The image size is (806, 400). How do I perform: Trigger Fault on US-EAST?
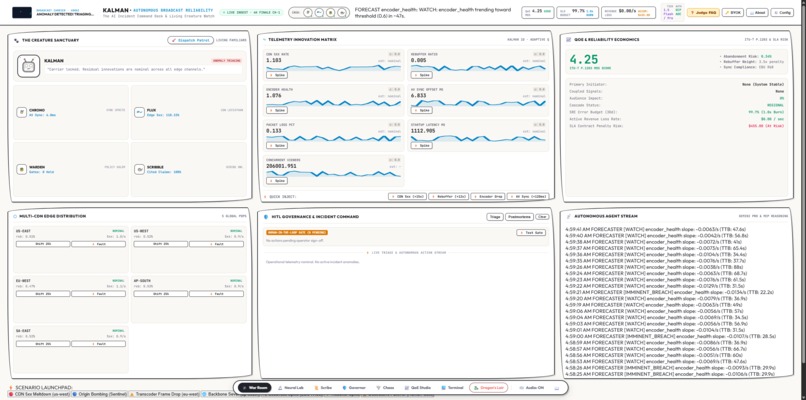tap(98, 244)
